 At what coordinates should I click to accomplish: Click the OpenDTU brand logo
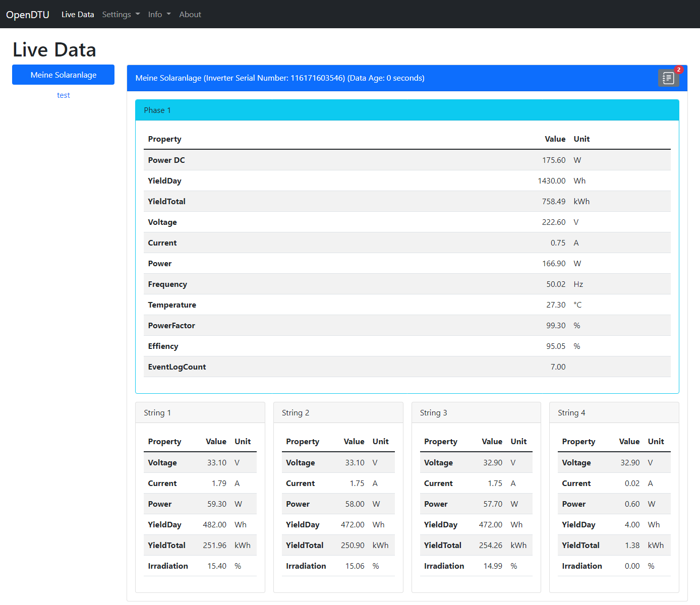tap(28, 15)
